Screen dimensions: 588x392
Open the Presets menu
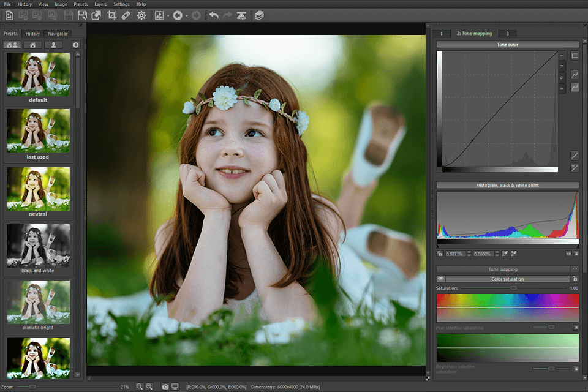pos(80,4)
